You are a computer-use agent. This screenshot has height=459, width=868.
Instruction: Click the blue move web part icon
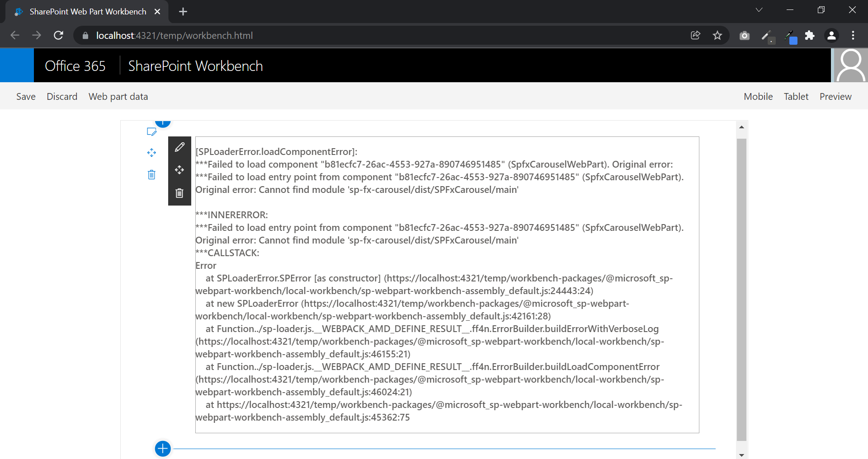tap(151, 153)
